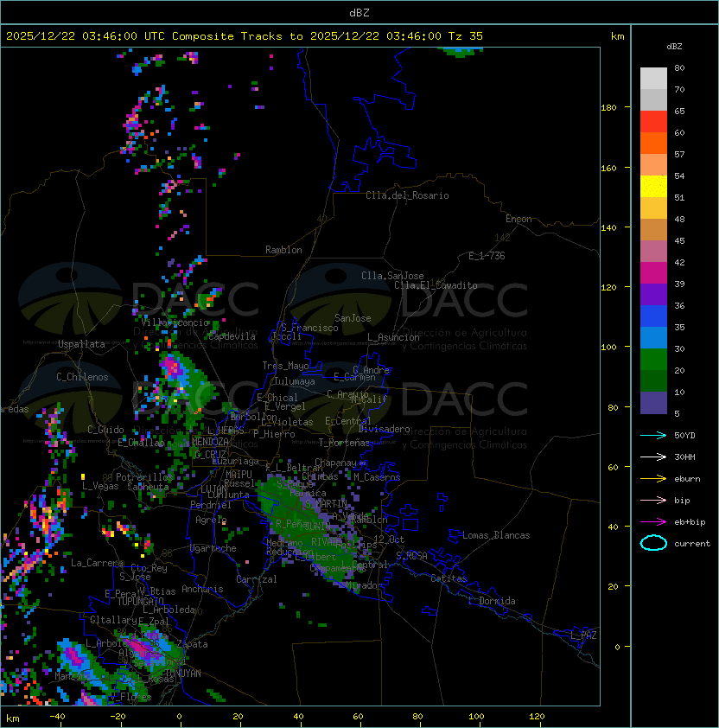Click the 'current' legend label
The width and height of the screenshot is (719, 728).
pos(692,544)
